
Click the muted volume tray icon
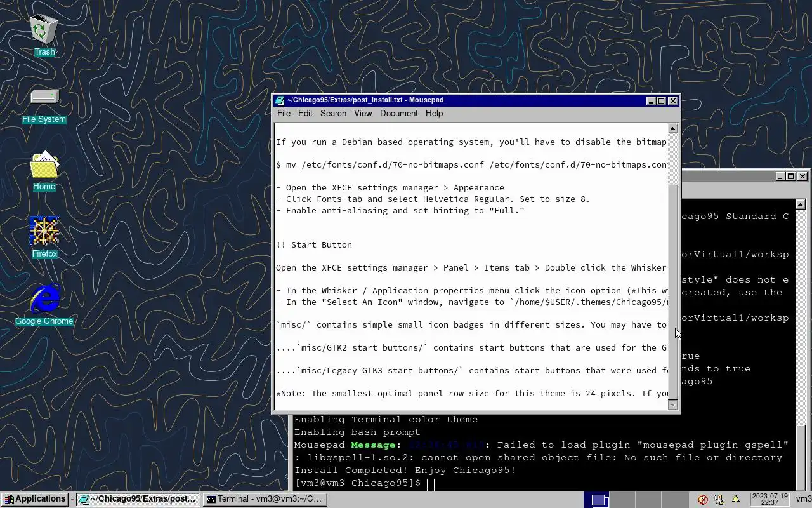703,499
